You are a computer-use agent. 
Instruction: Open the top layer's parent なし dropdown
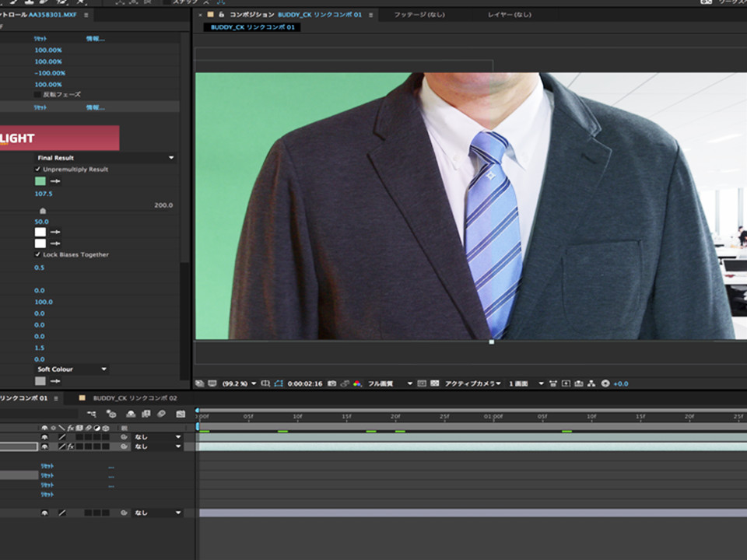tap(158, 437)
